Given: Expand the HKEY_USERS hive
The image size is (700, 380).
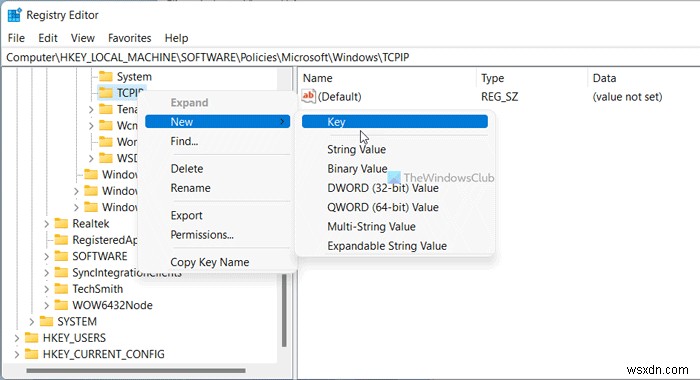Looking at the screenshot, I should (17, 338).
